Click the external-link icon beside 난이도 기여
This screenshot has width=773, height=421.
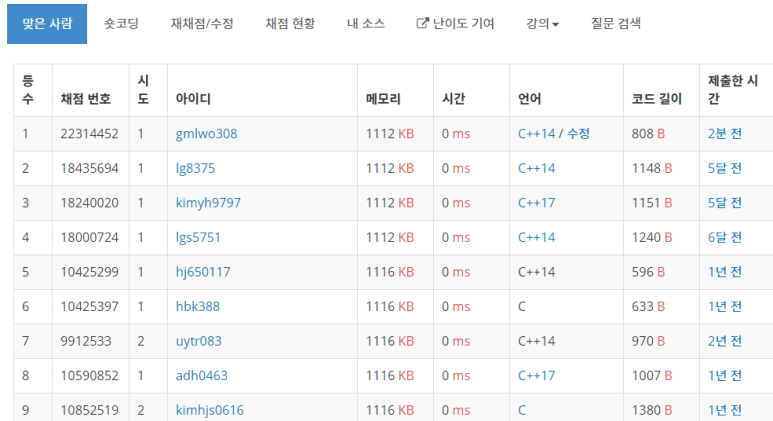click(x=422, y=23)
